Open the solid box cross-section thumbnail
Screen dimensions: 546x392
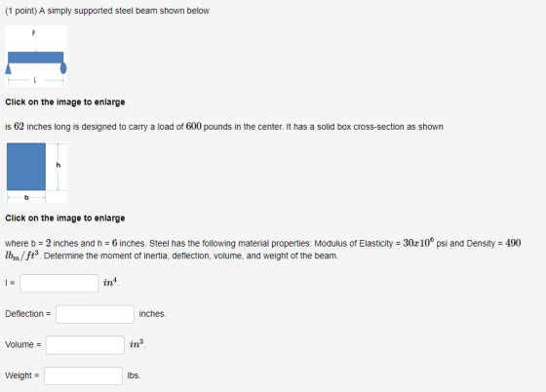tap(36, 172)
